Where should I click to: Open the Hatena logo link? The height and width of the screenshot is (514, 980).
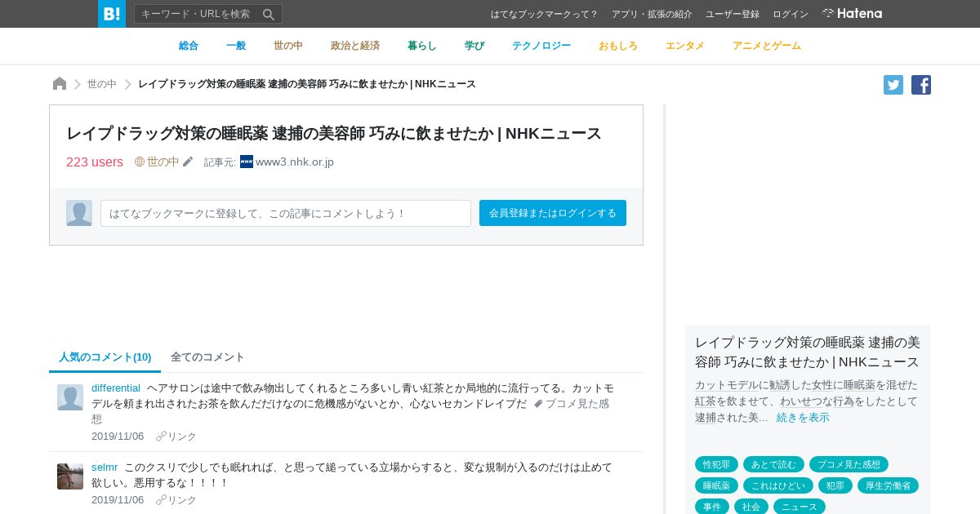coord(852,14)
